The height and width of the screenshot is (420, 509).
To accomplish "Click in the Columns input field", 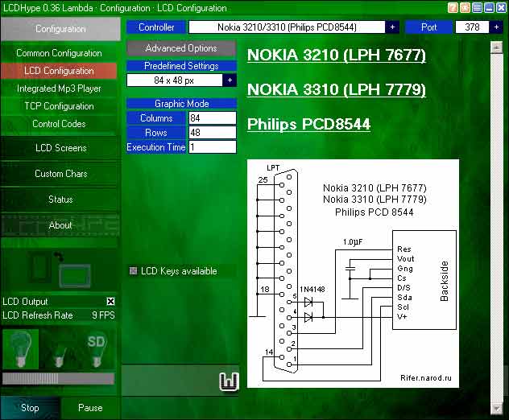I will (x=213, y=118).
